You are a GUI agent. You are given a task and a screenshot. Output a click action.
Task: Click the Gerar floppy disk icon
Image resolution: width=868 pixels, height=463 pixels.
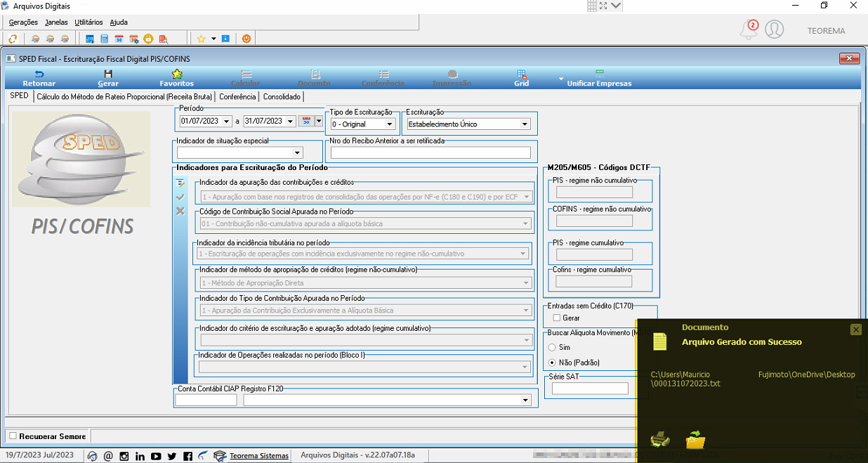tap(107, 74)
